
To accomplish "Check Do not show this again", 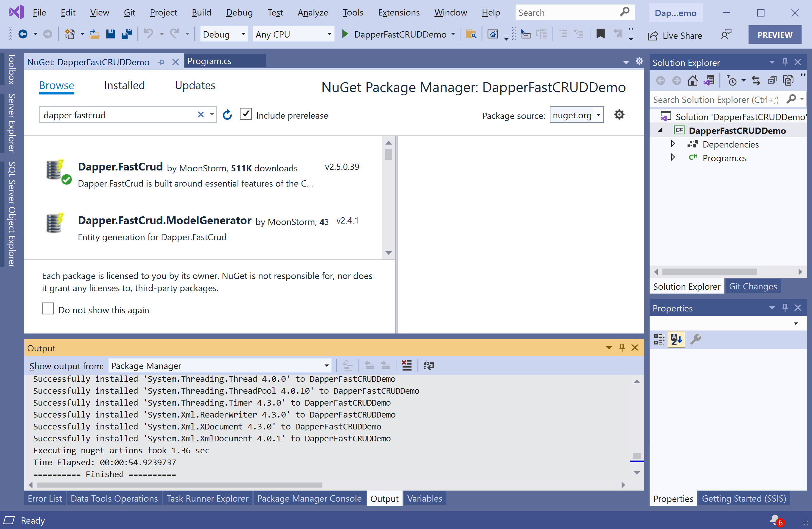I will [48, 308].
